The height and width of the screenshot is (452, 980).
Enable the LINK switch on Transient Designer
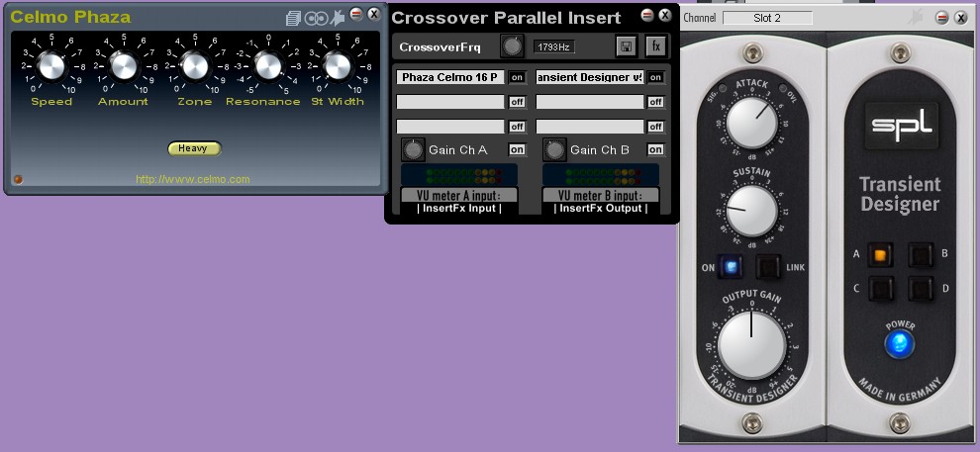[767, 267]
